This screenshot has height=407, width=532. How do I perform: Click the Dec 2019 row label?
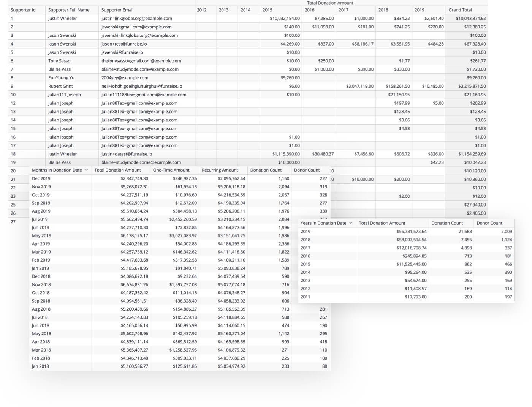coord(40,178)
